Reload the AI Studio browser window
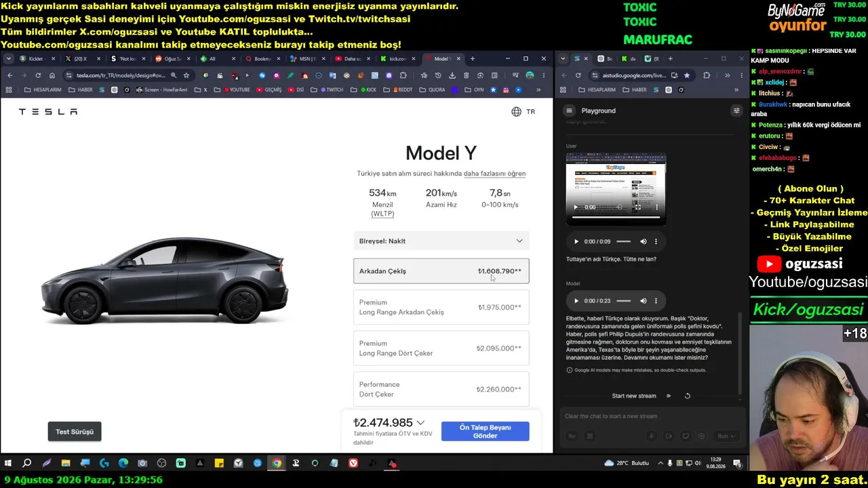This screenshot has width=868, height=488. 578,75
